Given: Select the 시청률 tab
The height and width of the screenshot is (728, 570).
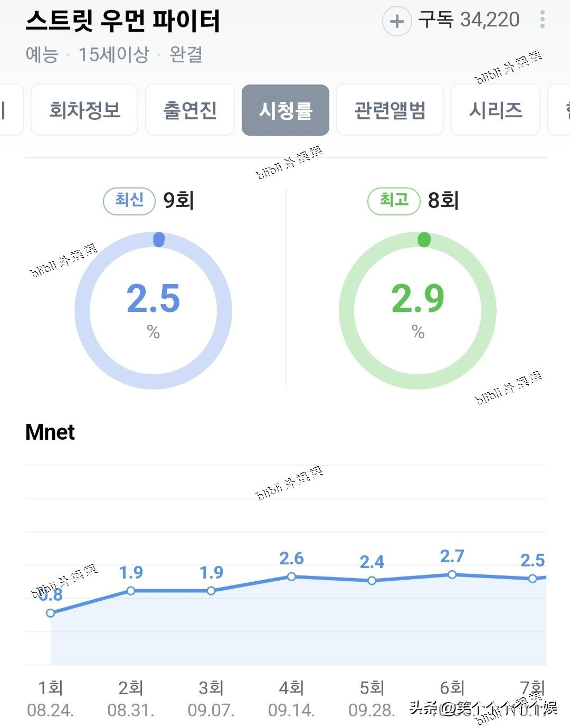Looking at the screenshot, I should click(286, 110).
